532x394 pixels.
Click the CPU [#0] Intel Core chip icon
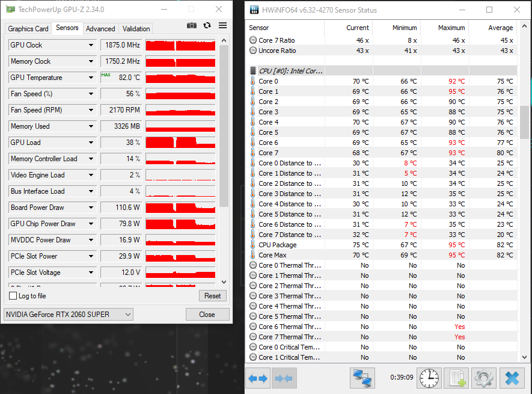tap(252, 70)
